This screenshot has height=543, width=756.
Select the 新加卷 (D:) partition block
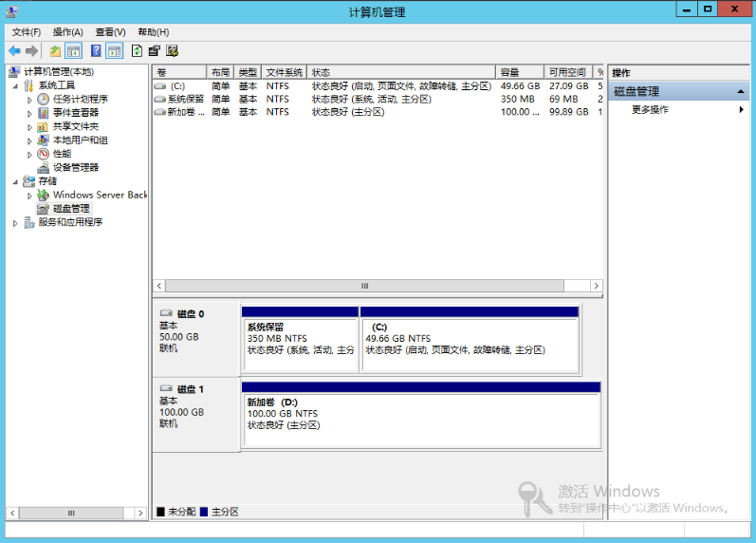click(x=421, y=415)
